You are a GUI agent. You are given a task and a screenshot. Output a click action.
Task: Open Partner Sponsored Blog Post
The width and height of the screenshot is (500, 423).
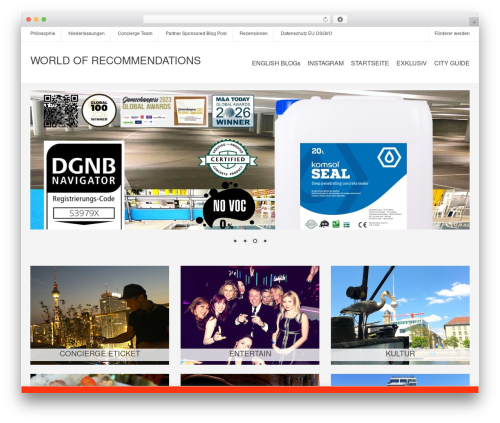[196, 33]
